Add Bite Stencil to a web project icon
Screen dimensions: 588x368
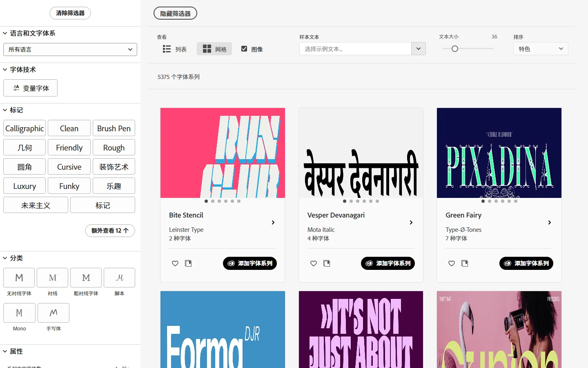coord(188,263)
